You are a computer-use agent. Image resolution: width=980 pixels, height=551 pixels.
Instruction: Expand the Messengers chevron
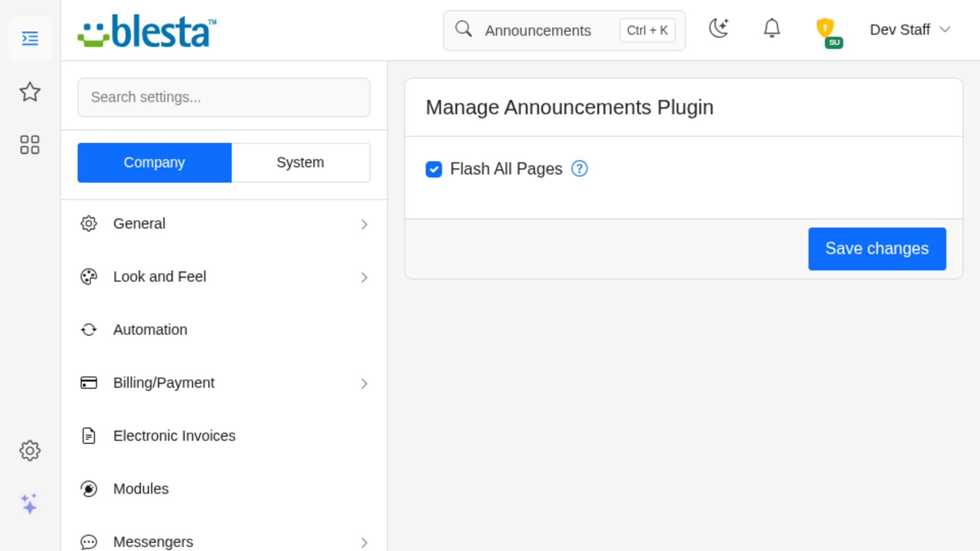(364, 543)
